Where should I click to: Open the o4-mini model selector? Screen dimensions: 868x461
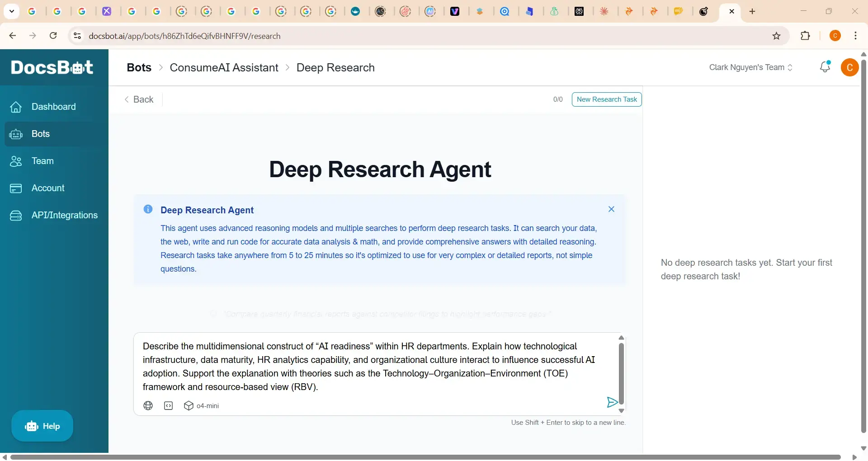coord(202,406)
